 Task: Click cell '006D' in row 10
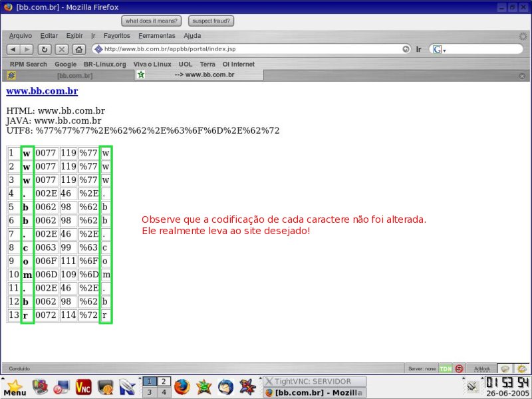click(x=47, y=275)
